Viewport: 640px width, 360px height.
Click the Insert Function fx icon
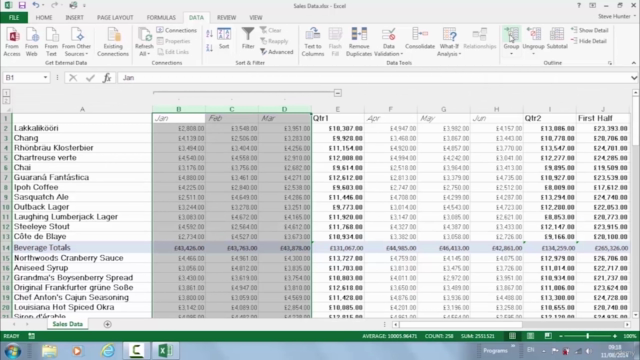point(107,78)
